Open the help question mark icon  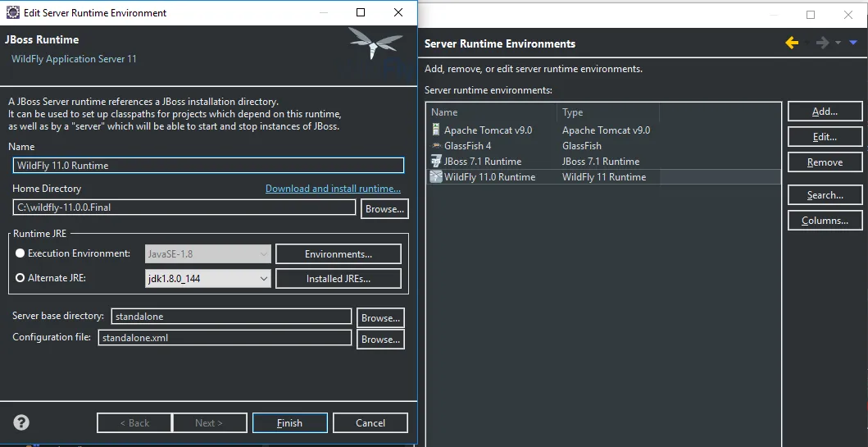point(21,422)
